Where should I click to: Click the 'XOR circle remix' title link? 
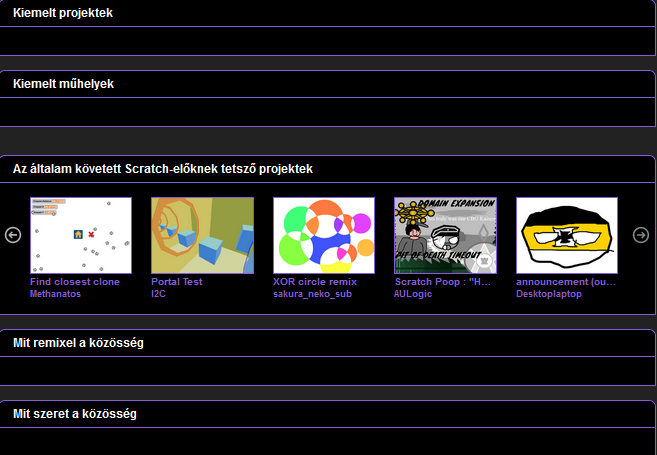[x=313, y=282]
